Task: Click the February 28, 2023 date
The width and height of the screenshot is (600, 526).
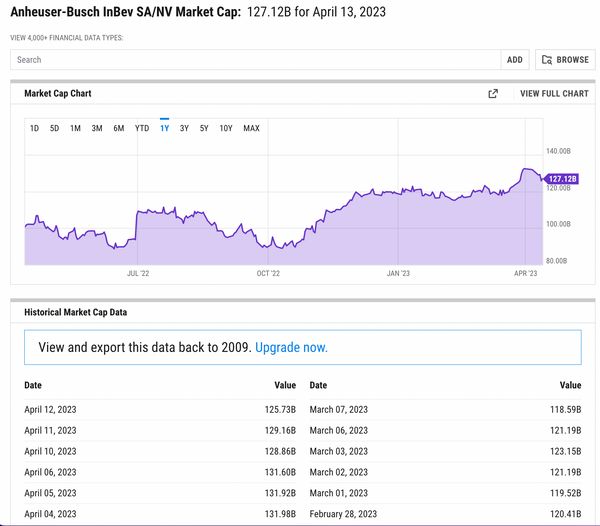Action: (x=343, y=514)
